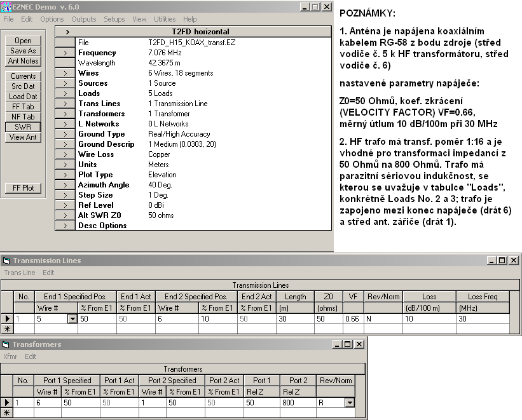Viewport: 522px width, 420px height.
Task: Open the Outputs menu
Action: tap(83, 19)
